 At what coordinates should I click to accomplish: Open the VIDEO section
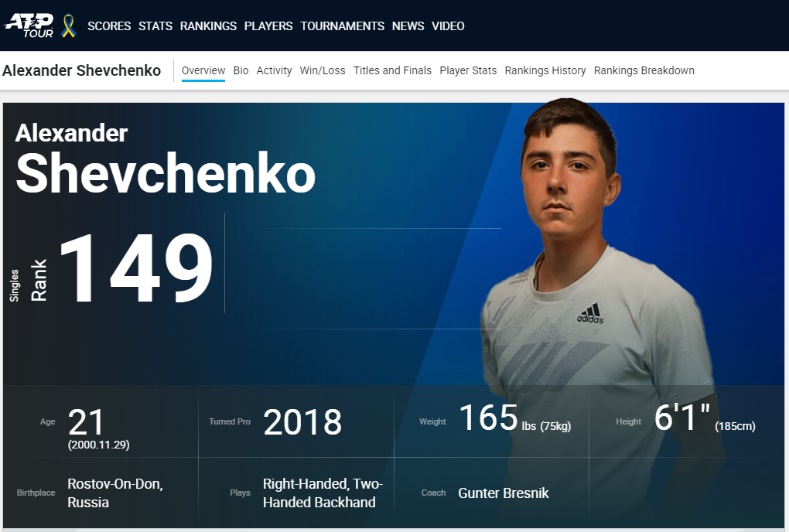[448, 26]
